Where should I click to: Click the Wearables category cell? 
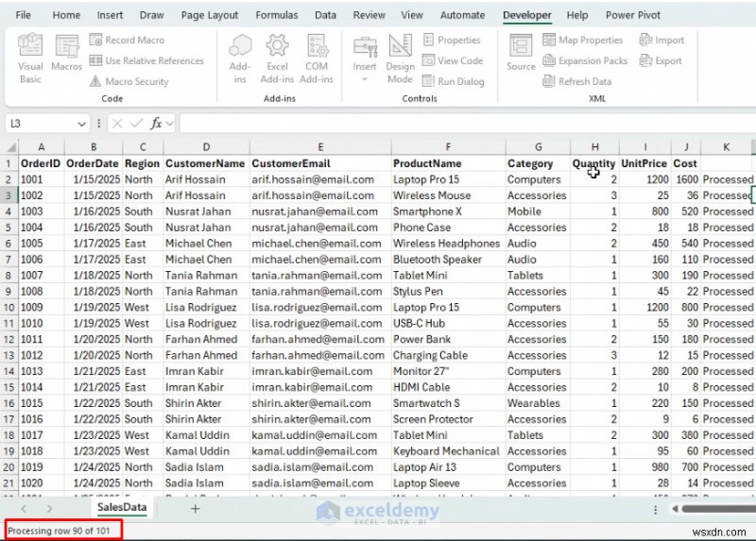pyautogui.click(x=538, y=403)
